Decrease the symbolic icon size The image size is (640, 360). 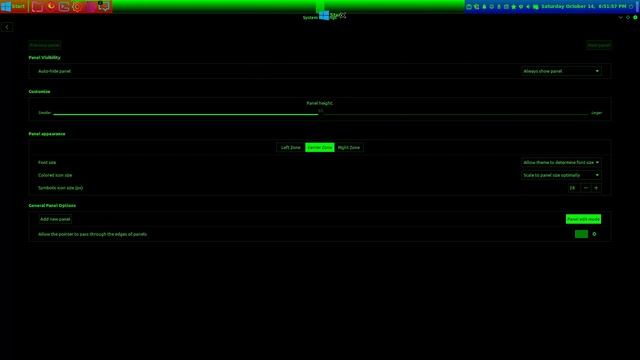586,188
